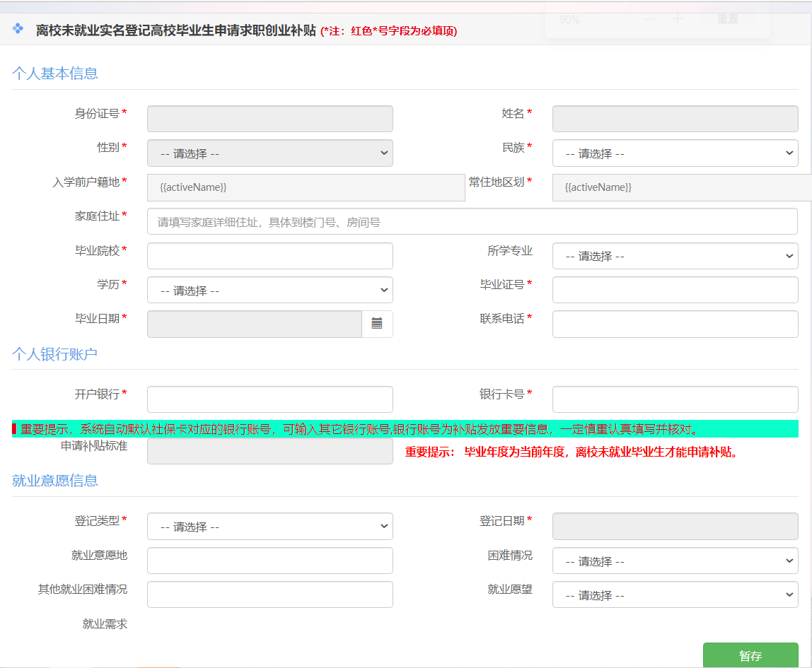The image size is (812, 668).
Task: Select the 联系电话 input box
Action: point(675,324)
